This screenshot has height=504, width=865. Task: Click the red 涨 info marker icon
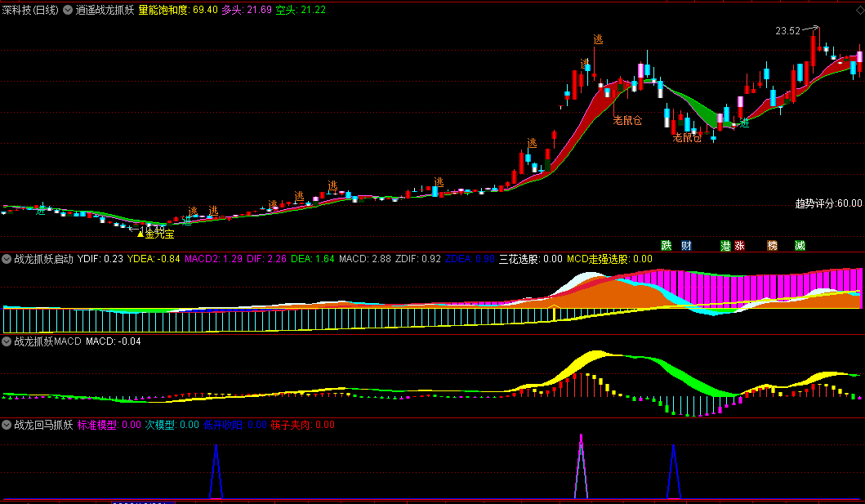pyautogui.click(x=739, y=245)
